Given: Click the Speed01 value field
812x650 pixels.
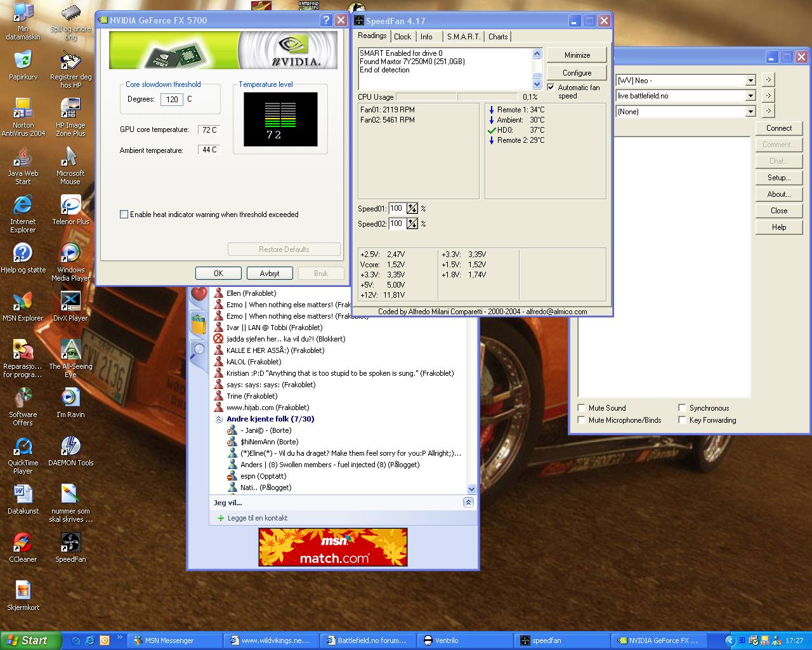Looking at the screenshot, I should (x=397, y=208).
